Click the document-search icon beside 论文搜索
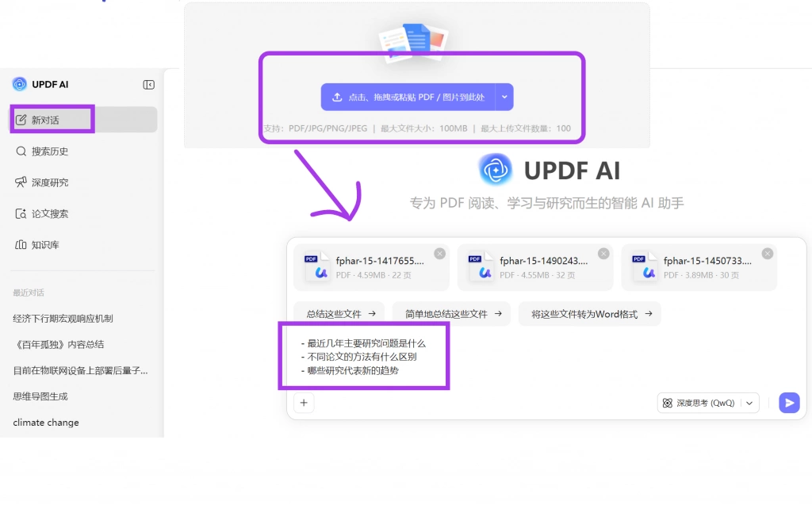This screenshot has width=812, height=505. pos(21,213)
